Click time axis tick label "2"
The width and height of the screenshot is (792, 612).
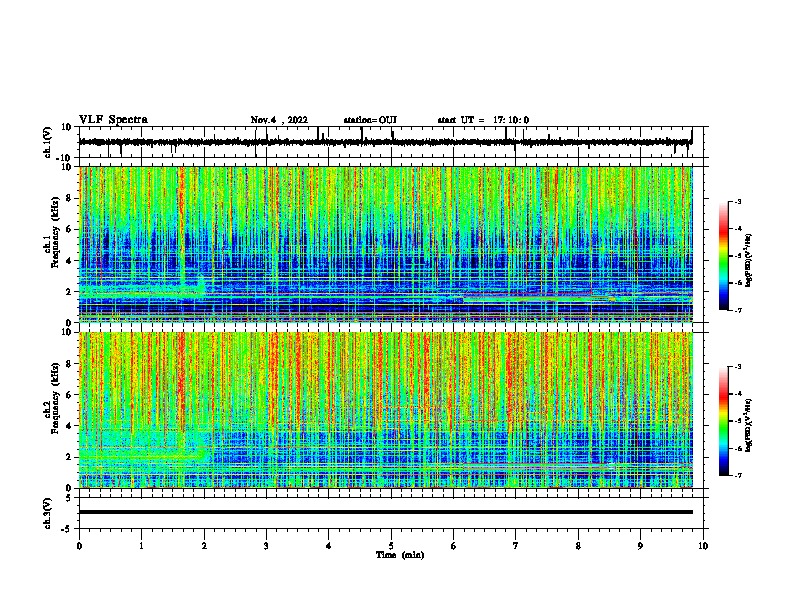204,546
